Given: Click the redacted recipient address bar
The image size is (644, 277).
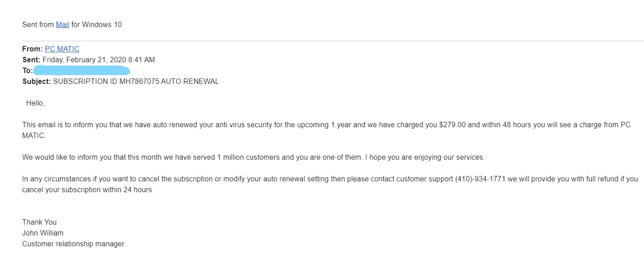Looking at the screenshot, I should [x=82, y=70].
